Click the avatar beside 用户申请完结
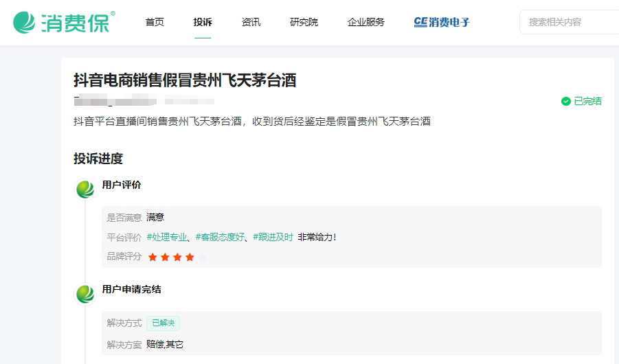 coord(85,294)
